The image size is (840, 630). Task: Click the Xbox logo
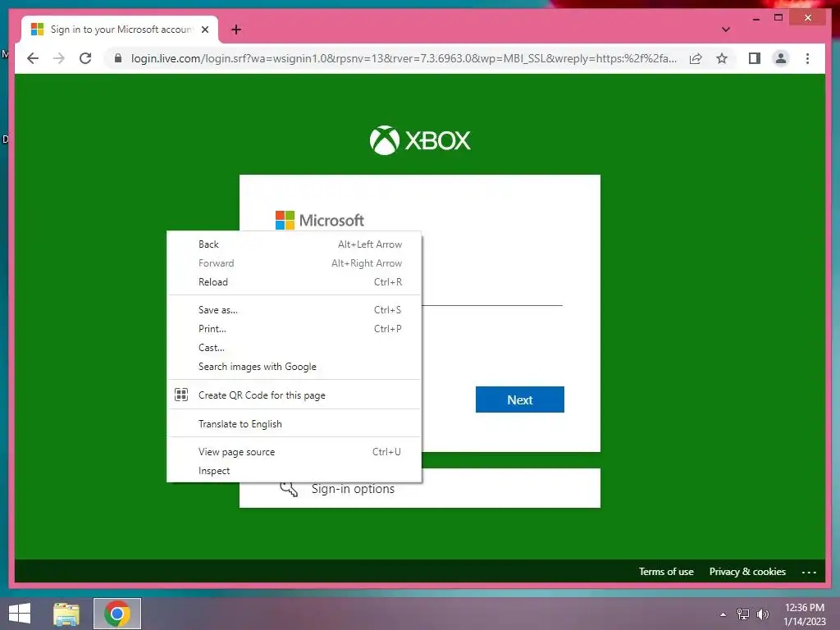coord(420,140)
